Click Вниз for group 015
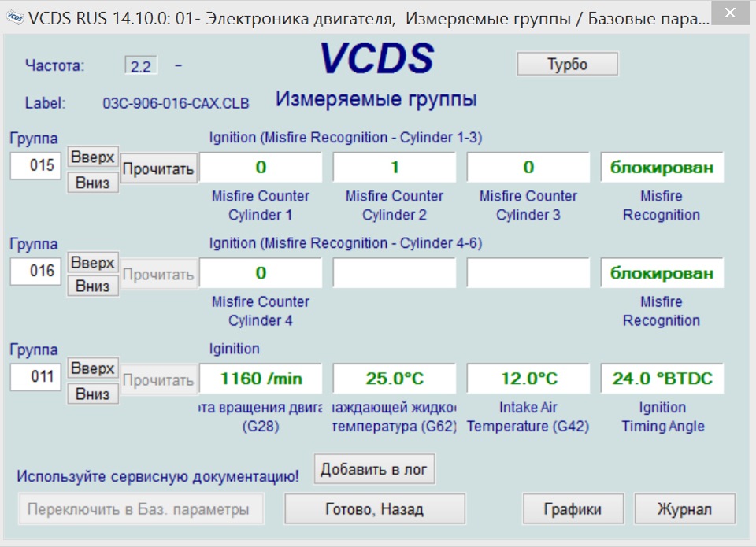 (93, 183)
